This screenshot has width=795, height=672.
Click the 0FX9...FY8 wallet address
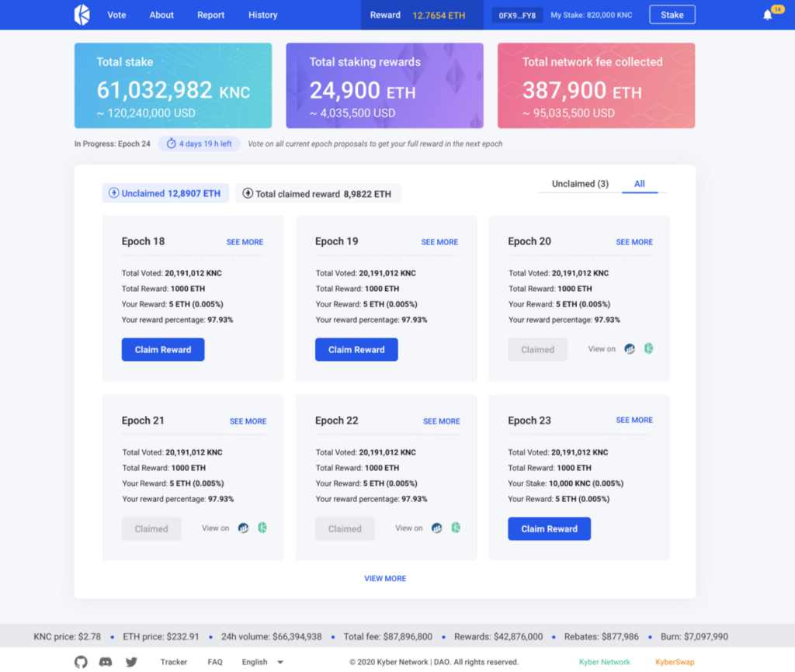point(516,16)
